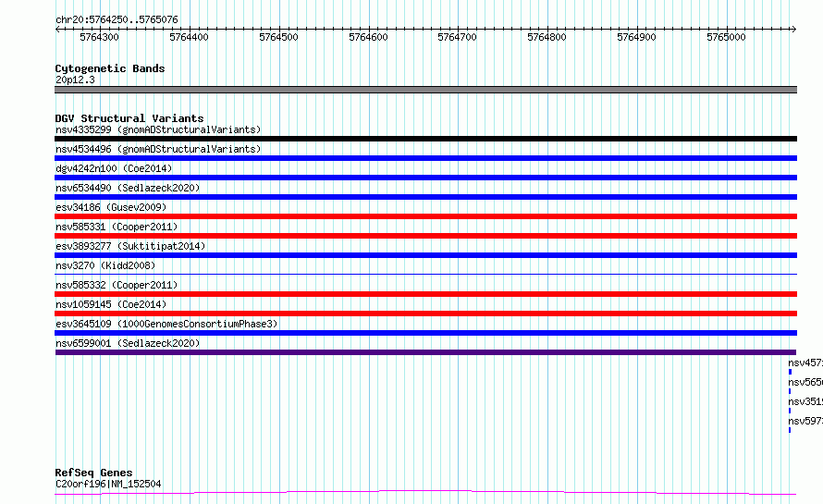The width and height of the screenshot is (823, 504).
Task: Click the 5764800 ruler position
Action: click(x=547, y=37)
